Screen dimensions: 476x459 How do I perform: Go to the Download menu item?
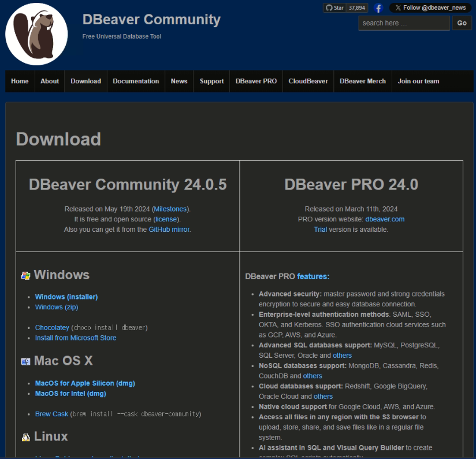[85, 81]
